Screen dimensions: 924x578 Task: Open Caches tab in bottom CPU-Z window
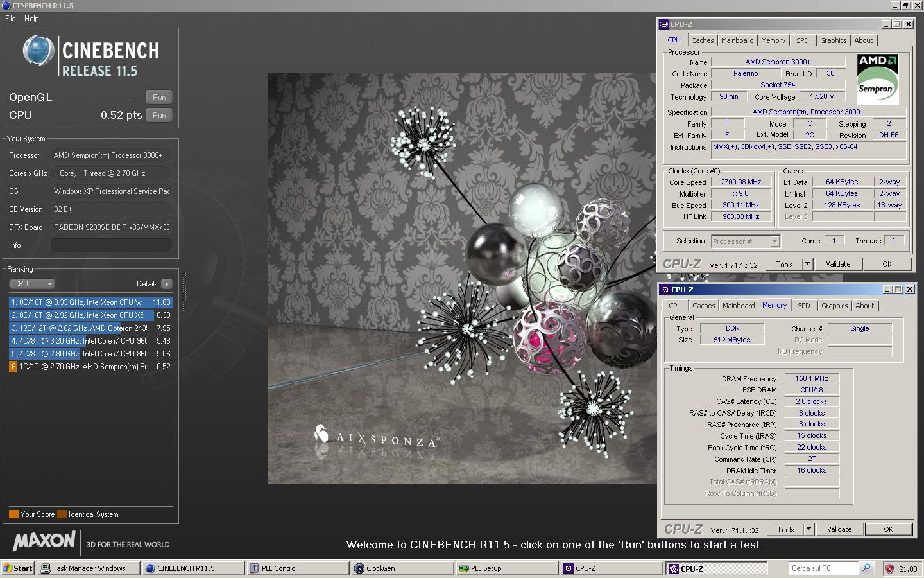tap(704, 306)
